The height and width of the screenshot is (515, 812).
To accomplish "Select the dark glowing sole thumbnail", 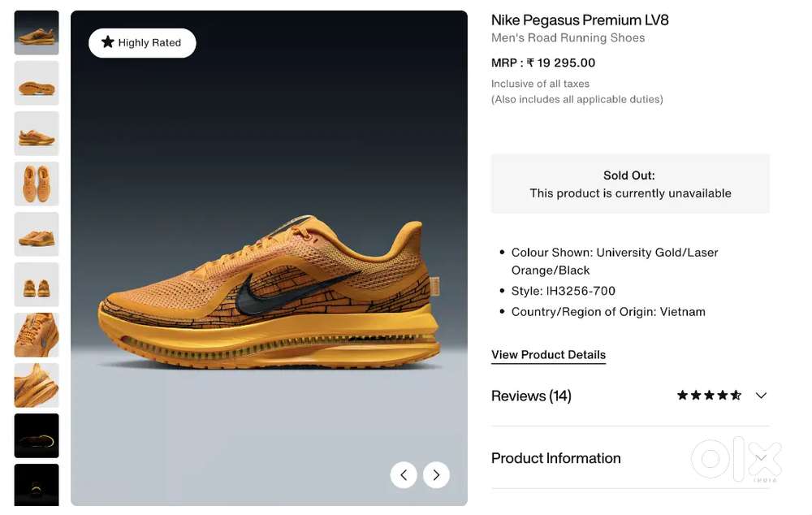I will pos(37,435).
